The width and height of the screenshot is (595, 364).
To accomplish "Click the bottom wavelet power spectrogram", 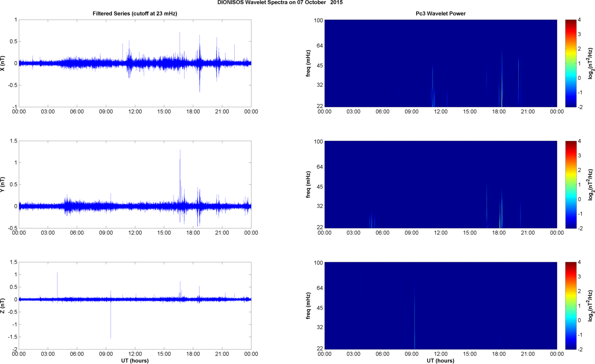I will (441, 305).
